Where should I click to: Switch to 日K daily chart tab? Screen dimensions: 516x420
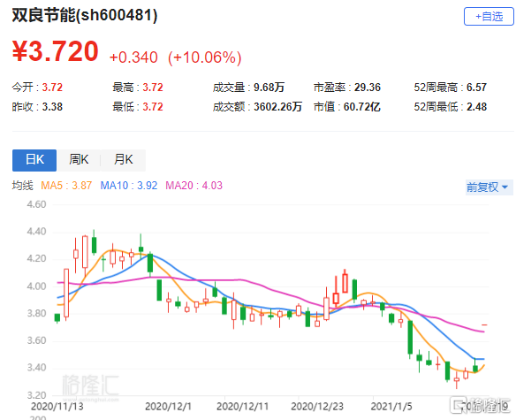point(34,160)
